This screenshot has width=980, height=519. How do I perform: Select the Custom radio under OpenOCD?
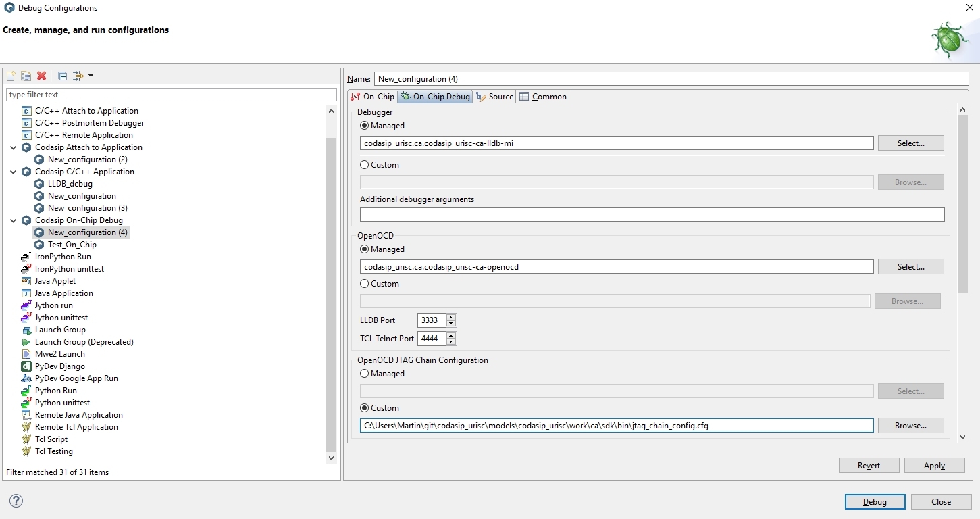pos(365,284)
